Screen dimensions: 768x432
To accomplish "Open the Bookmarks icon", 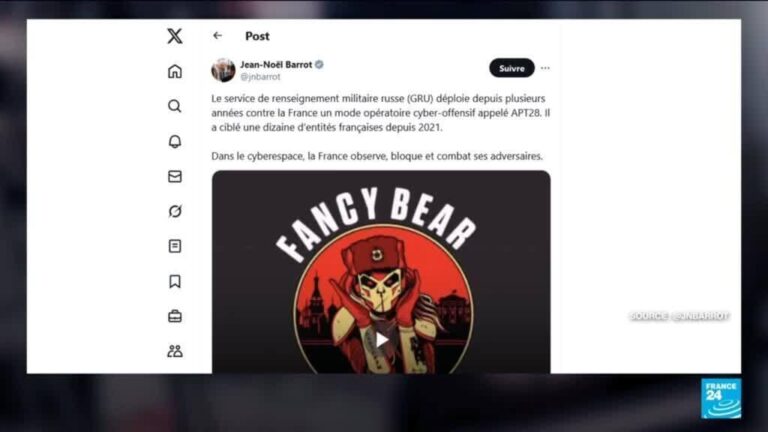I will tap(175, 281).
